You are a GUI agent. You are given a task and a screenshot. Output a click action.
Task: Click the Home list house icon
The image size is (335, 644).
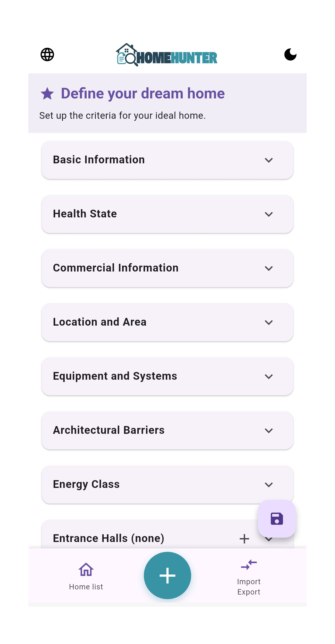[x=86, y=569]
